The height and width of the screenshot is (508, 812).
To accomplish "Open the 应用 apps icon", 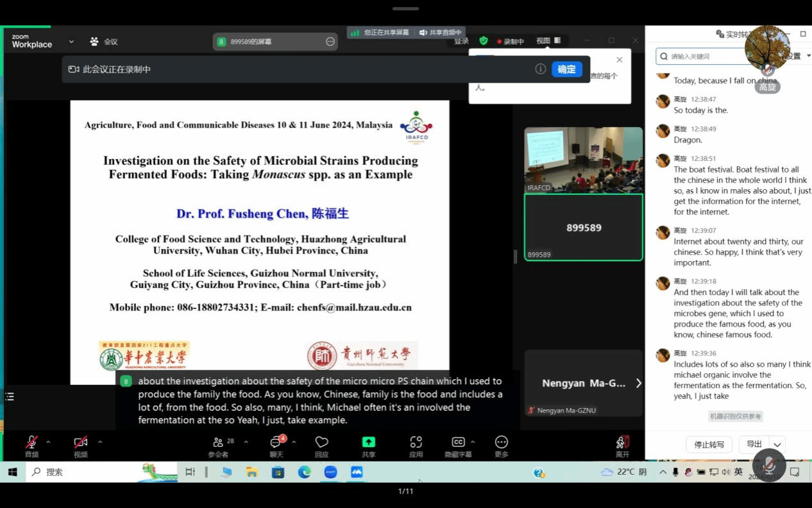I will [x=416, y=443].
